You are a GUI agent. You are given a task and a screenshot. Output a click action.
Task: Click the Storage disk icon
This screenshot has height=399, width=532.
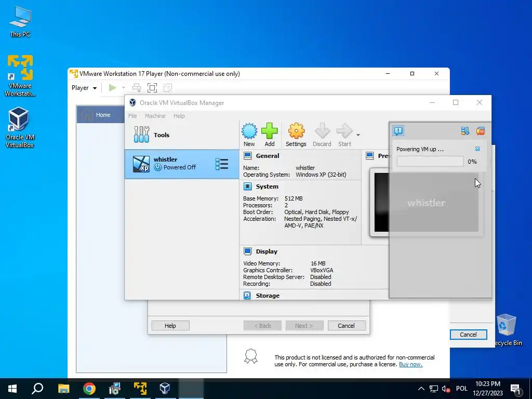click(247, 296)
